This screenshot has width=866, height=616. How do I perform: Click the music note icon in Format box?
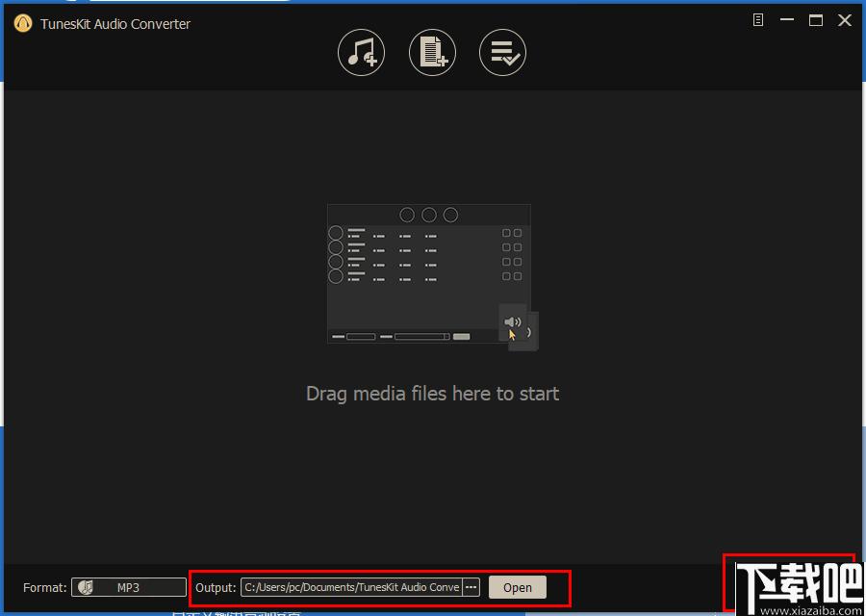[86, 587]
